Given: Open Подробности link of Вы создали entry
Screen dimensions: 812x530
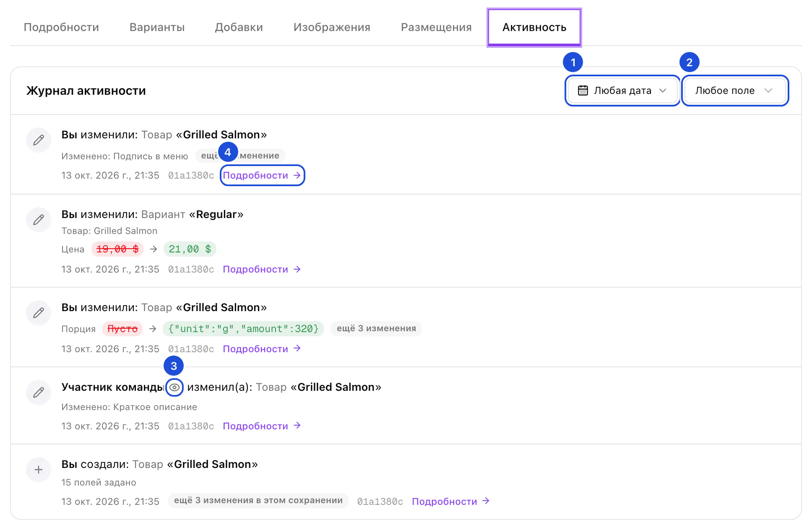Looking at the screenshot, I should pos(451,501).
